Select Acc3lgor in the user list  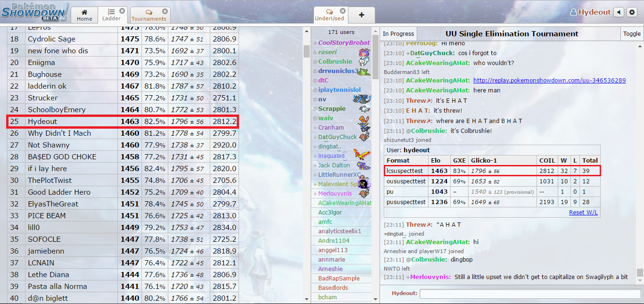tap(341, 213)
